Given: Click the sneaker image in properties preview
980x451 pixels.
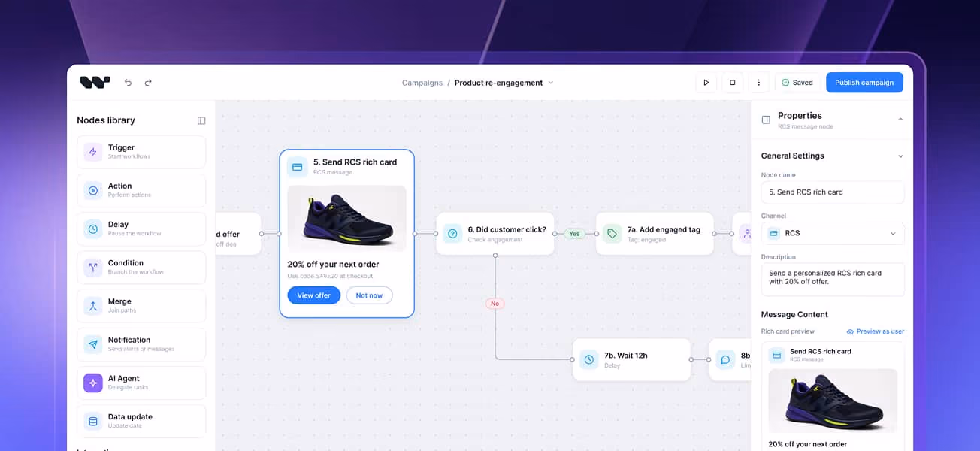Looking at the screenshot, I should pos(833,401).
